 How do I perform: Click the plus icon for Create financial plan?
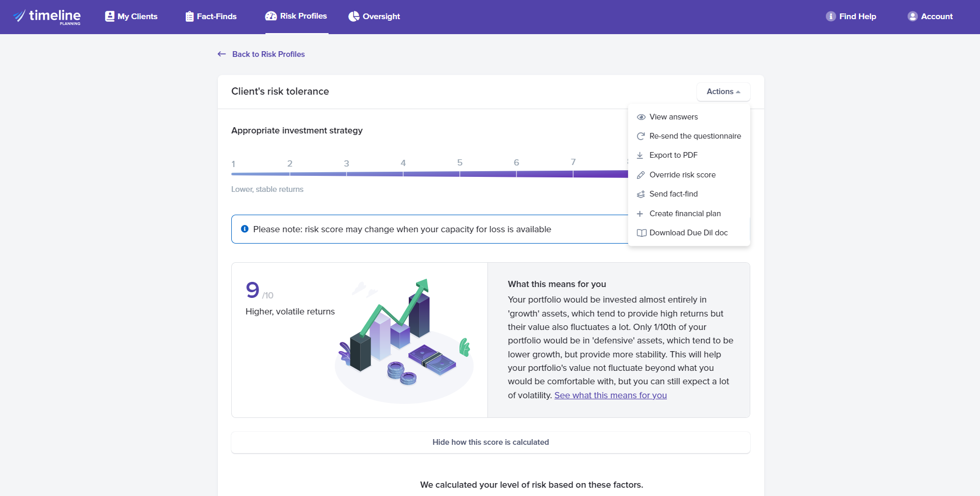[640, 214]
